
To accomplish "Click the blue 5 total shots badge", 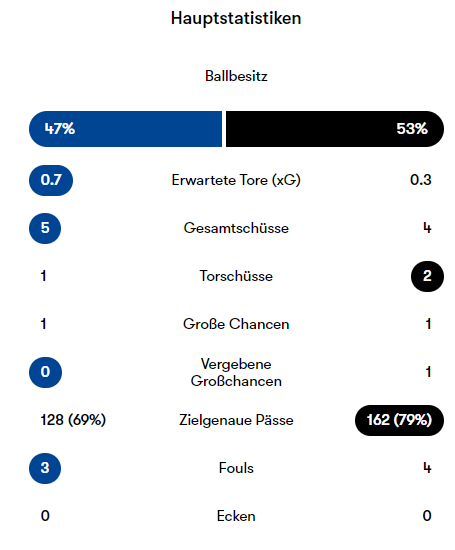I will pos(45,228).
